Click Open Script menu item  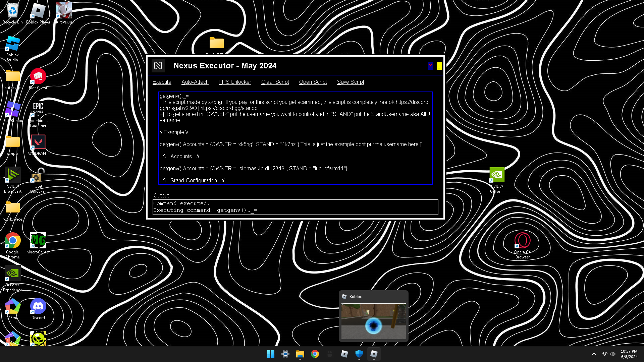[x=313, y=82]
